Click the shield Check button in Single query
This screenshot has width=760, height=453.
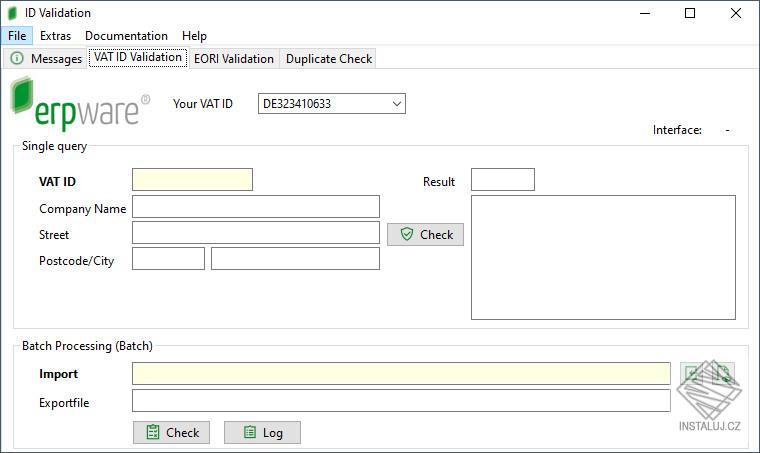pos(426,234)
